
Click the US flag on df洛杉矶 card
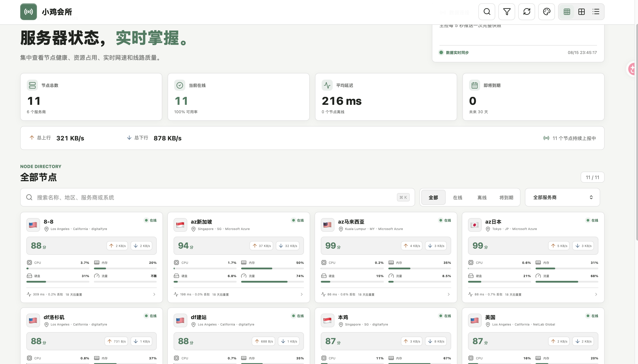pos(33,320)
